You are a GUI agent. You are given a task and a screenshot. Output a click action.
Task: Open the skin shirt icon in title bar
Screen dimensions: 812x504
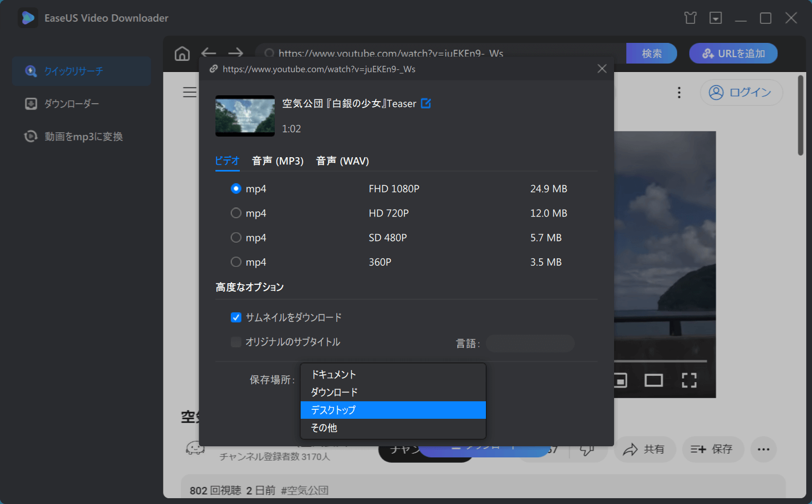pyautogui.click(x=690, y=18)
